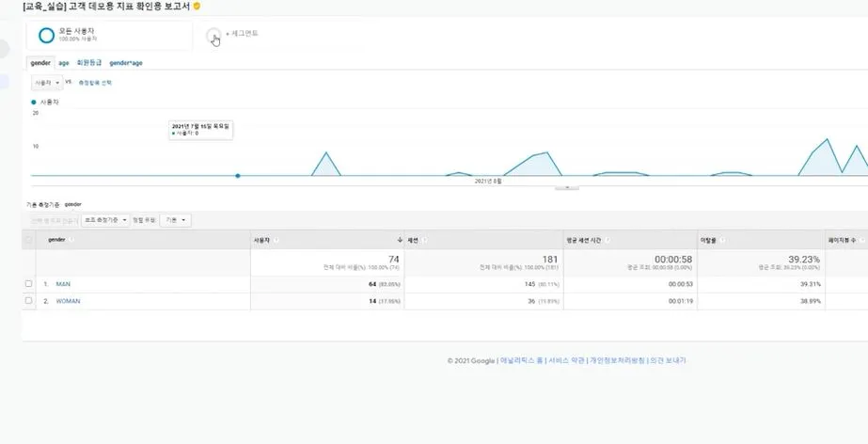Click the total sessions value 181
Image resolution: width=868 pixels, height=444 pixels.
pos(550,259)
